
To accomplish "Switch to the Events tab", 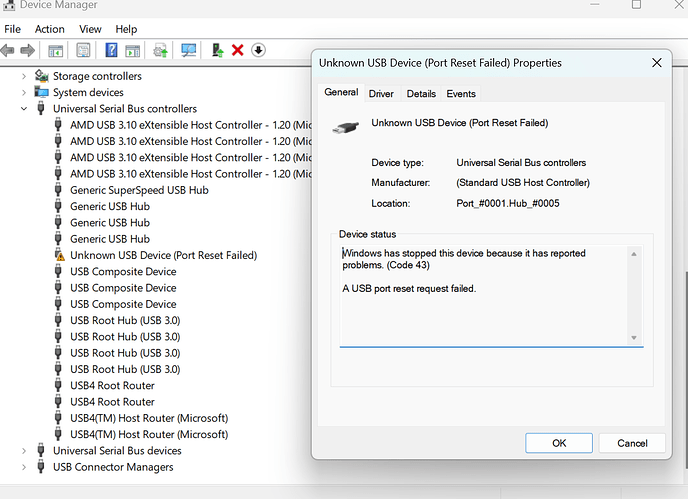I will (x=461, y=94).
